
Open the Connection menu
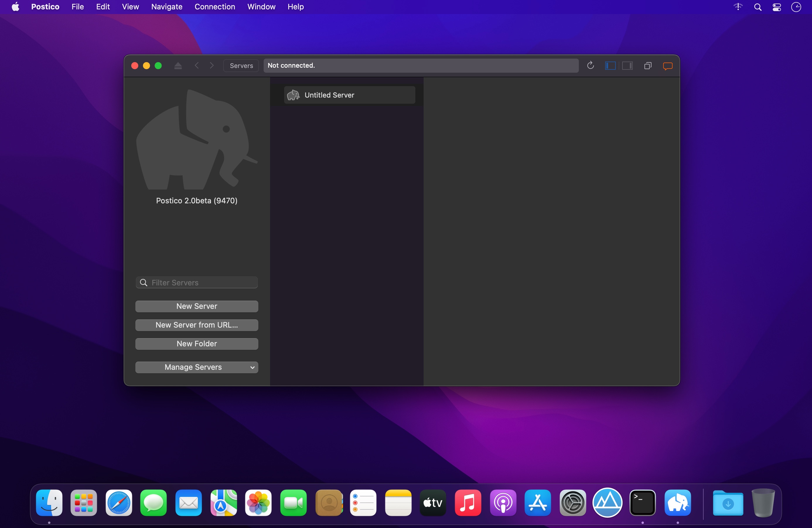[x=215, y=7]
